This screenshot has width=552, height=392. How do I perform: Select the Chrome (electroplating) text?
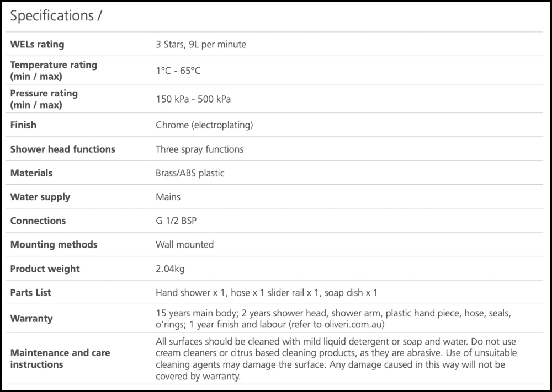(204, 125)
